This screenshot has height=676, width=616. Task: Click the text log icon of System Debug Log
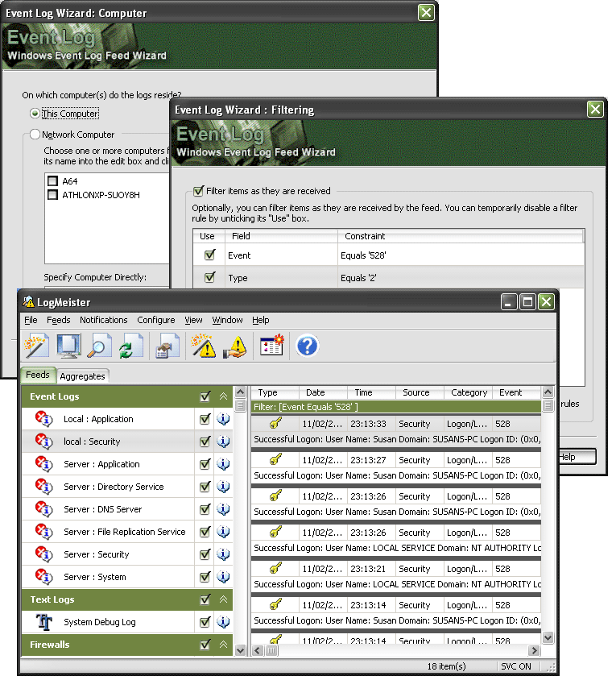coord(44,622)
